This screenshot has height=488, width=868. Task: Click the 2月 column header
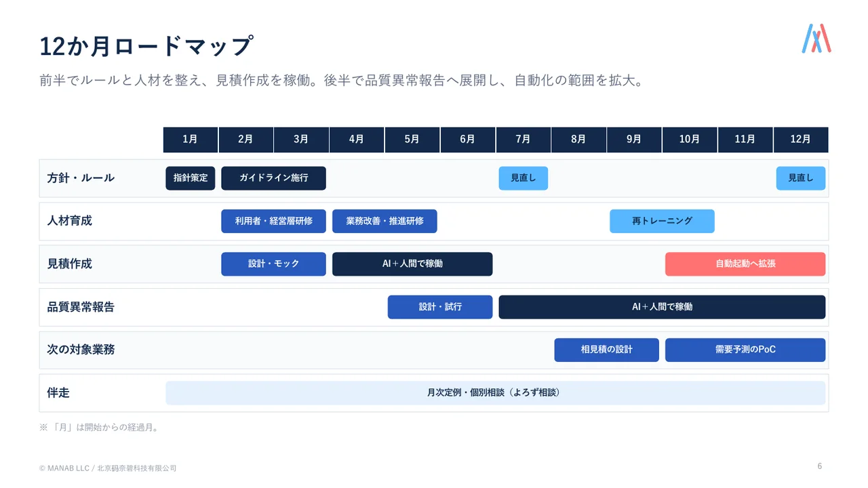coord(246,140)
